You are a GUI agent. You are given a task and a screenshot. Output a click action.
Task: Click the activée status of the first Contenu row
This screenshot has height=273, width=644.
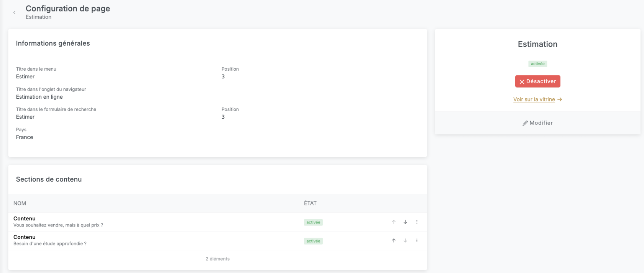(x=313, y=222)
